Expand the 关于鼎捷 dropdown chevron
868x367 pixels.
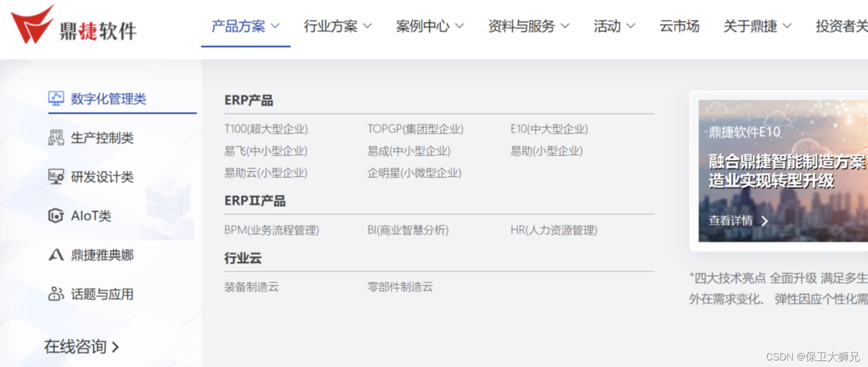point(787,26)
